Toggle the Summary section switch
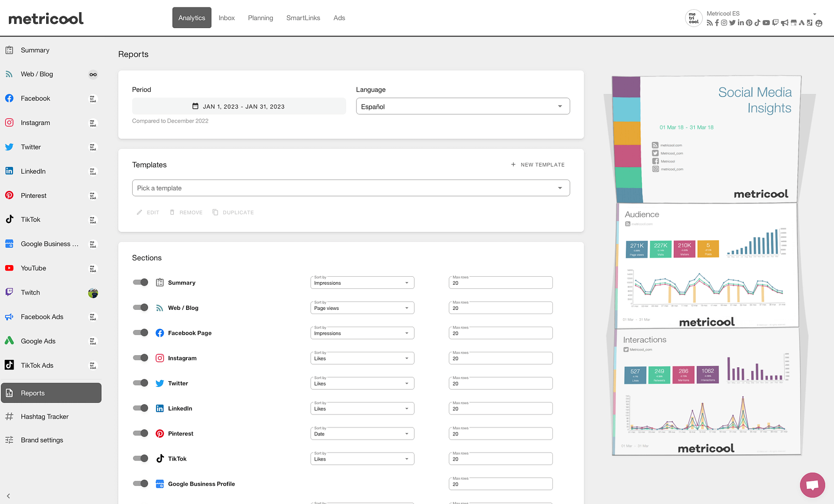The width and height of the screenshot is (834, 504). (141, 282)
